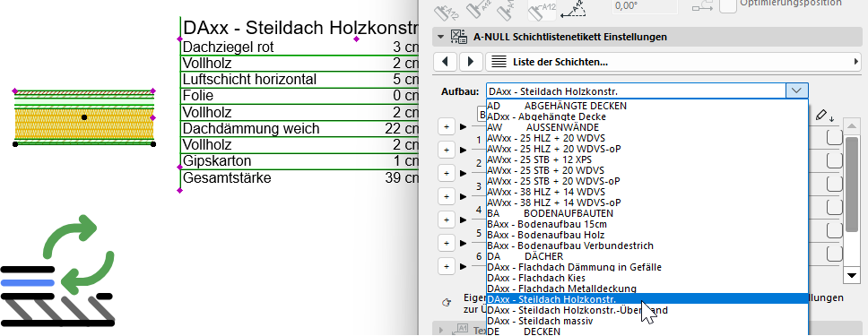Click plus button between rows 1 and 2
The image size is (868, 336).
(x=446, y=150)
